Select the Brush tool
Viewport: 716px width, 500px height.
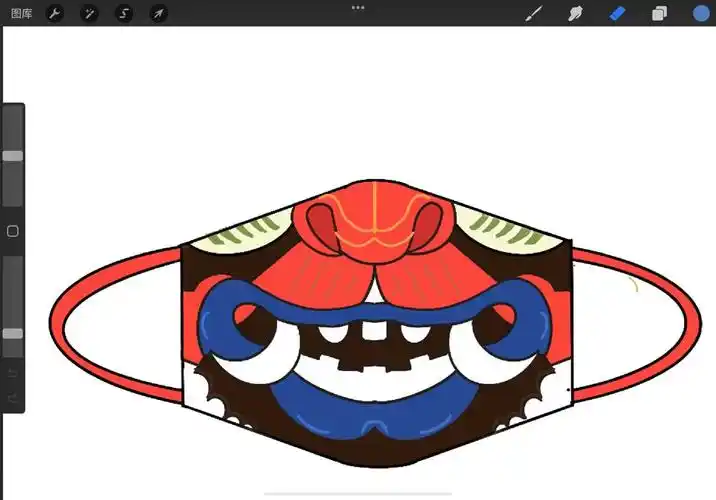[534, 13]
